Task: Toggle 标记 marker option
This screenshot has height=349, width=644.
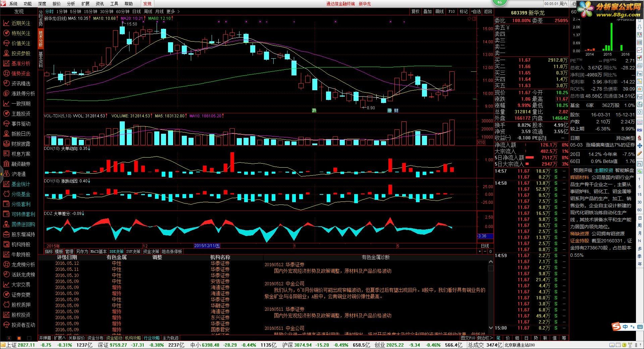Action: [x=464, y=11]
